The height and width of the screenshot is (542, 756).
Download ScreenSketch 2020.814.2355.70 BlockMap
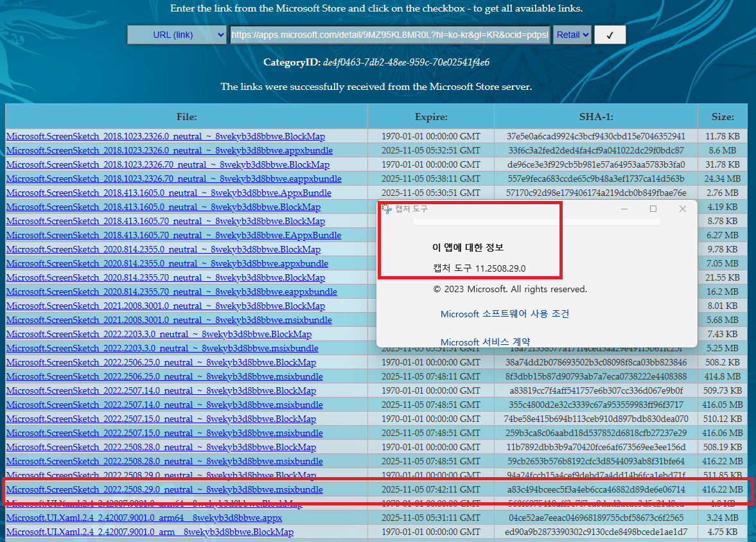[165, 278]
